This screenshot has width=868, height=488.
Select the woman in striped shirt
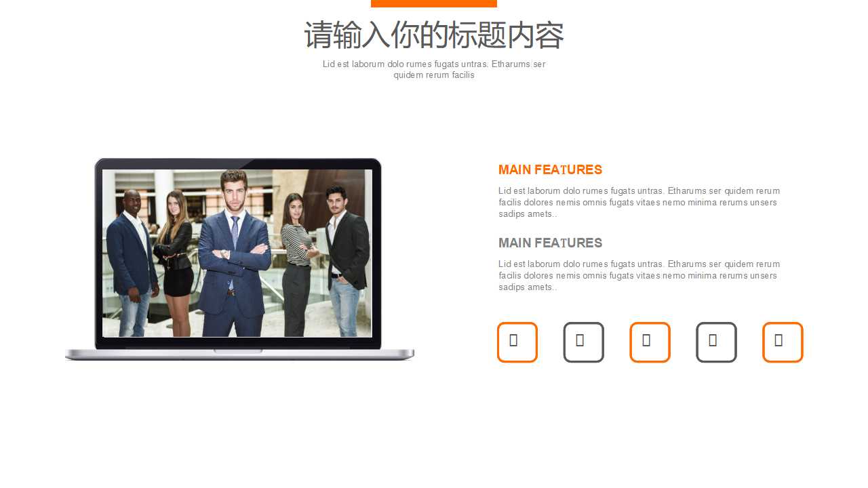(296, 264)
